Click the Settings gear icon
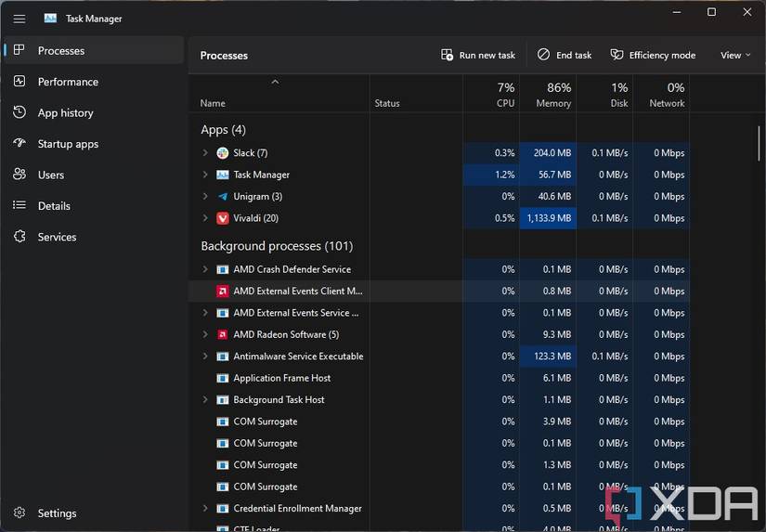Screen dimensions: 766x532 click(19, 513)
